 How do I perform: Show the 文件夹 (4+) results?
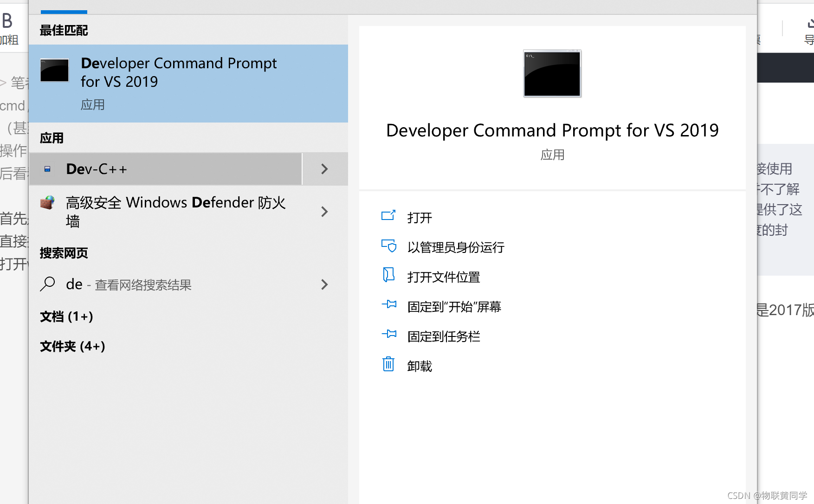click(72, 346)
